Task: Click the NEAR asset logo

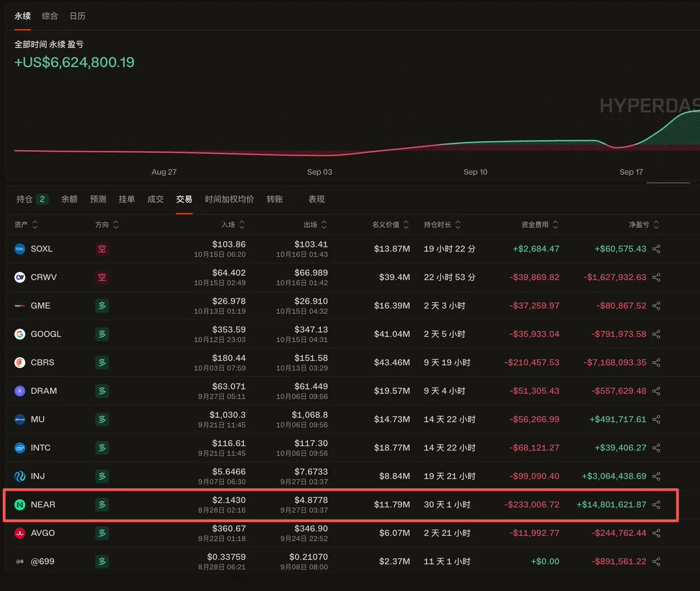Action: 20,505
